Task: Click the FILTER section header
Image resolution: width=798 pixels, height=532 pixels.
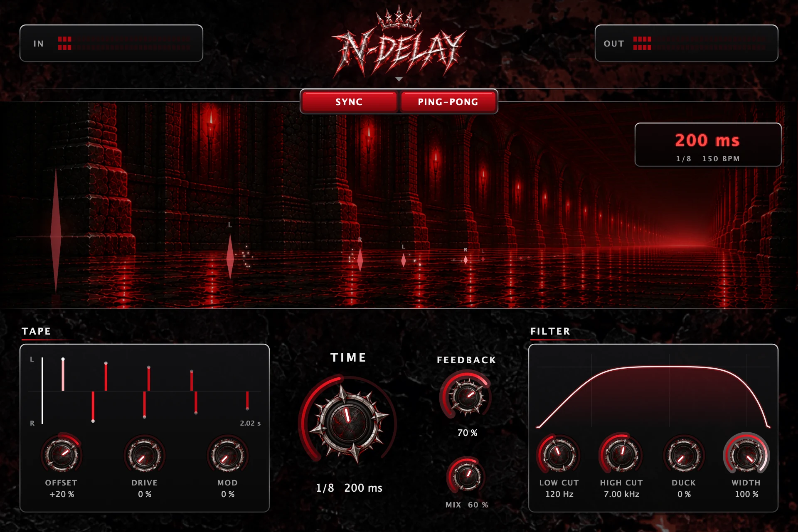Action: pyautogui.click(x=550, y=331)
